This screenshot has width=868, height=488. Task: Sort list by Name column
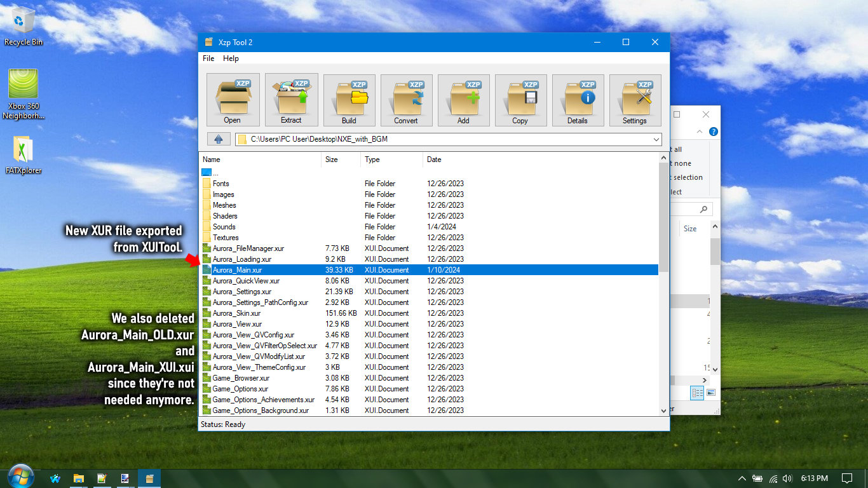click(x=261, y=159)
